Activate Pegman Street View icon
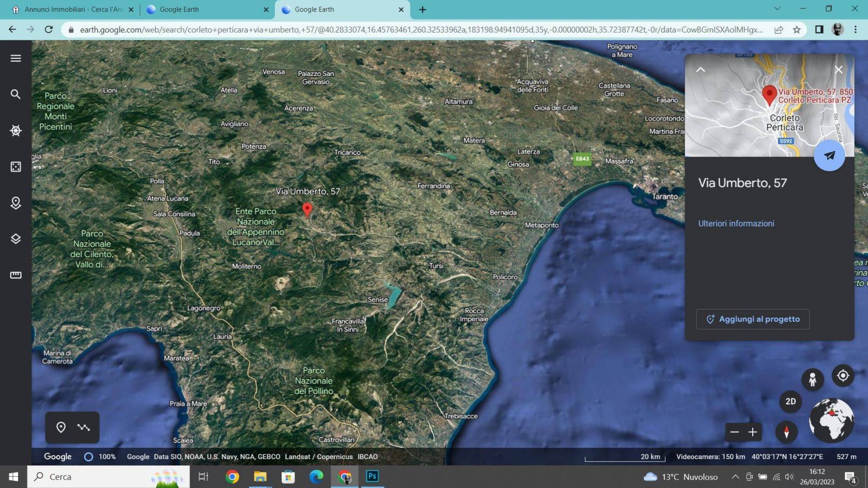868x488 pixels. click(x=812, y=380)
